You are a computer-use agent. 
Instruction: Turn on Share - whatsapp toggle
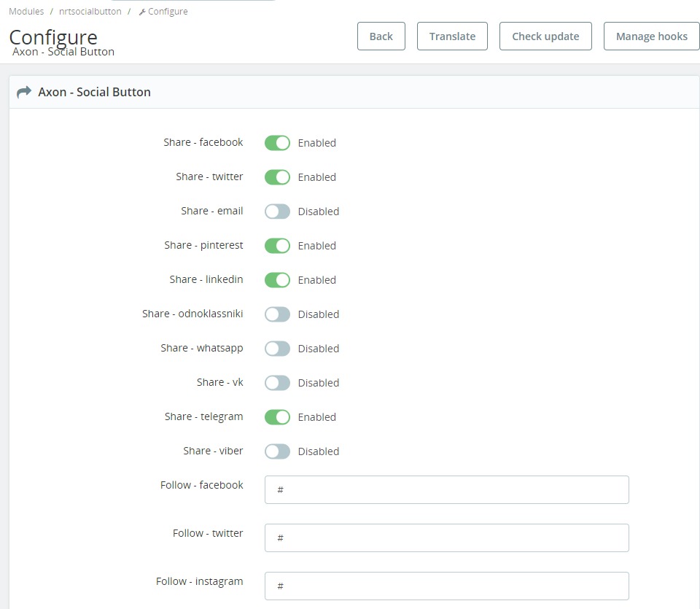pos(277,349)
